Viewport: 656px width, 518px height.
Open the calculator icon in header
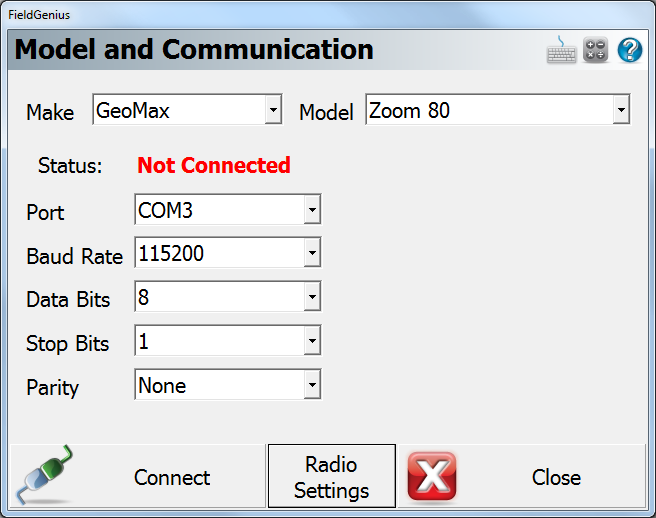coord(596,51)
